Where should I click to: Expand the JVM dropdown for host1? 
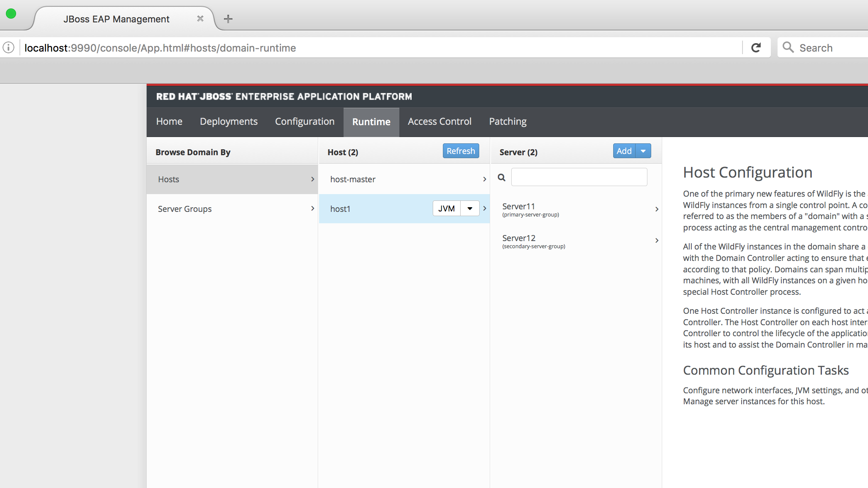(470, 208)
